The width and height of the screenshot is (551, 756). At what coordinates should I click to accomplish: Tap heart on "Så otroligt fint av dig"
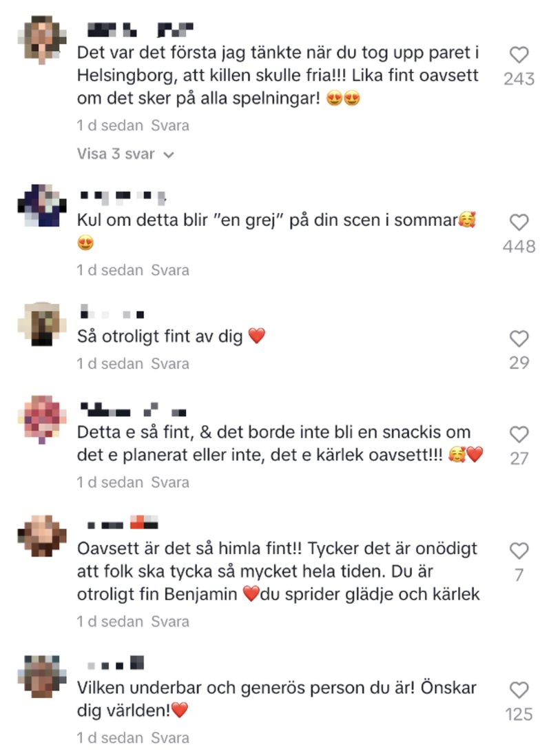tap(519, 338)
